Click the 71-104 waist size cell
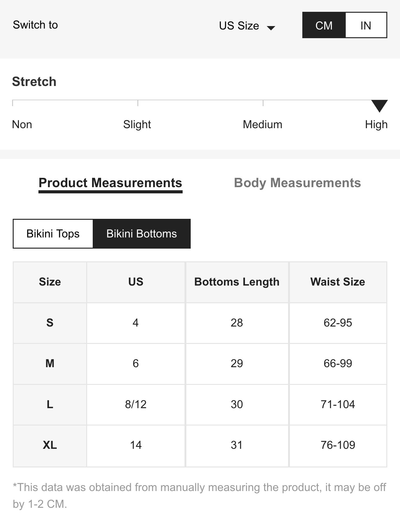 pos(337,404)
